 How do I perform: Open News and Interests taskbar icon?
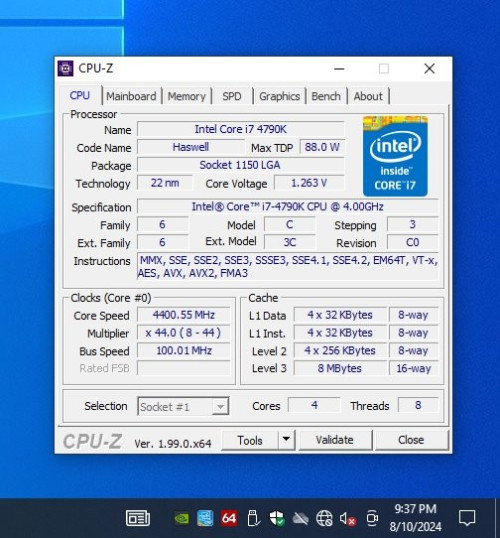tap(138, 518)
